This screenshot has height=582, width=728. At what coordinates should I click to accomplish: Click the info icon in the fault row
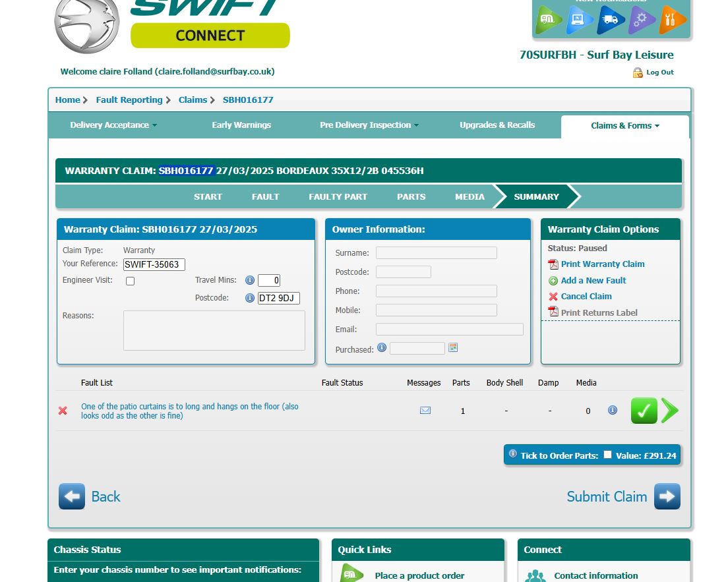[x=613, y=410]
